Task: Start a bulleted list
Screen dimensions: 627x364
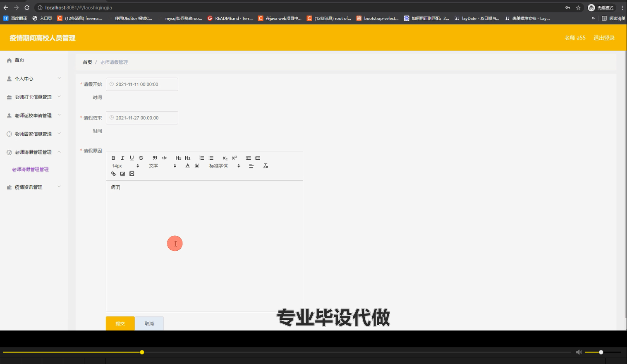Action: point(211,158)
